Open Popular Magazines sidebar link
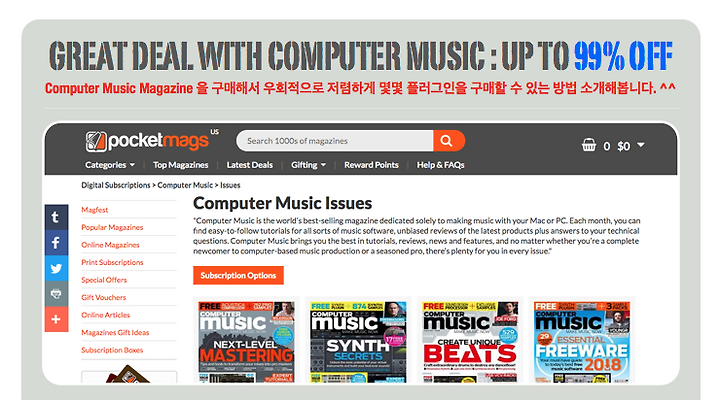This screenshot has height=400, width=720. click(x=112, y=227)
